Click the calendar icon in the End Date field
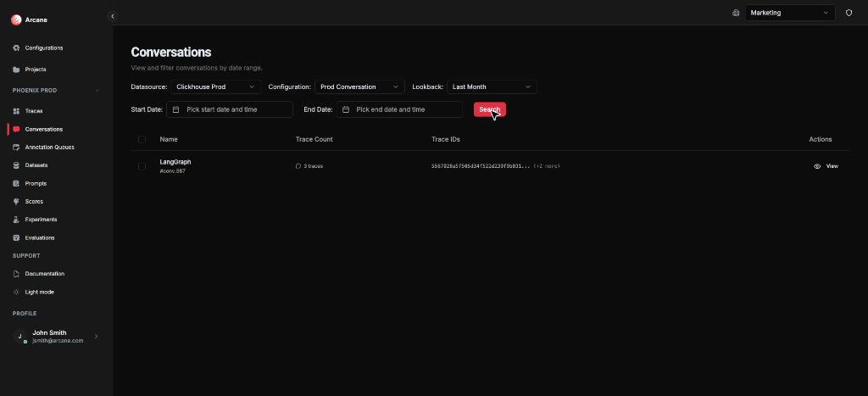Image resolution: width=868 pixels, height=396 pixels. tap(346, 109)
